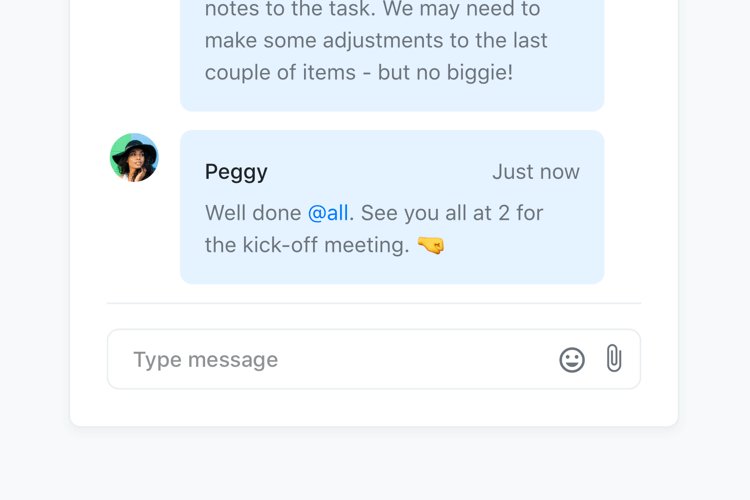The image size is (750, 500).
Task: Select the words "Well done" in Peggy's message
Action: 253,213
